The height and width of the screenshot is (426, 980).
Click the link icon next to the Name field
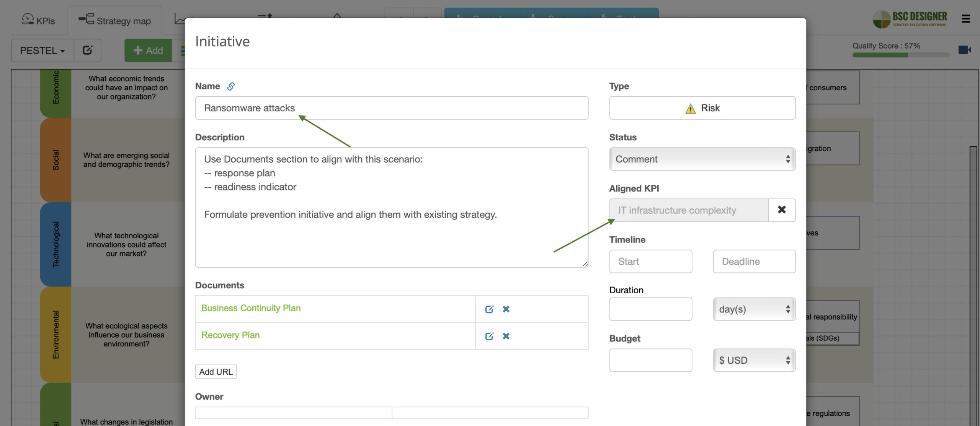click(230, 86)
